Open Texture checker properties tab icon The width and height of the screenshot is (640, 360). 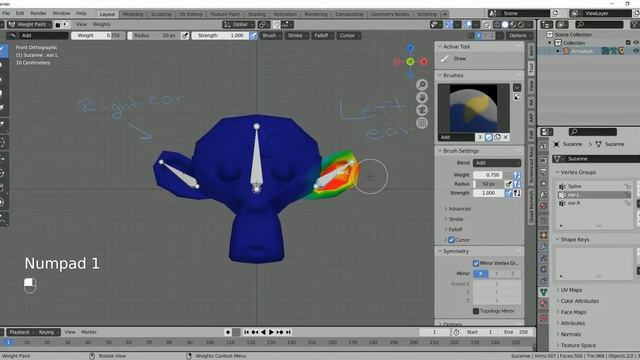coord(544,318)
